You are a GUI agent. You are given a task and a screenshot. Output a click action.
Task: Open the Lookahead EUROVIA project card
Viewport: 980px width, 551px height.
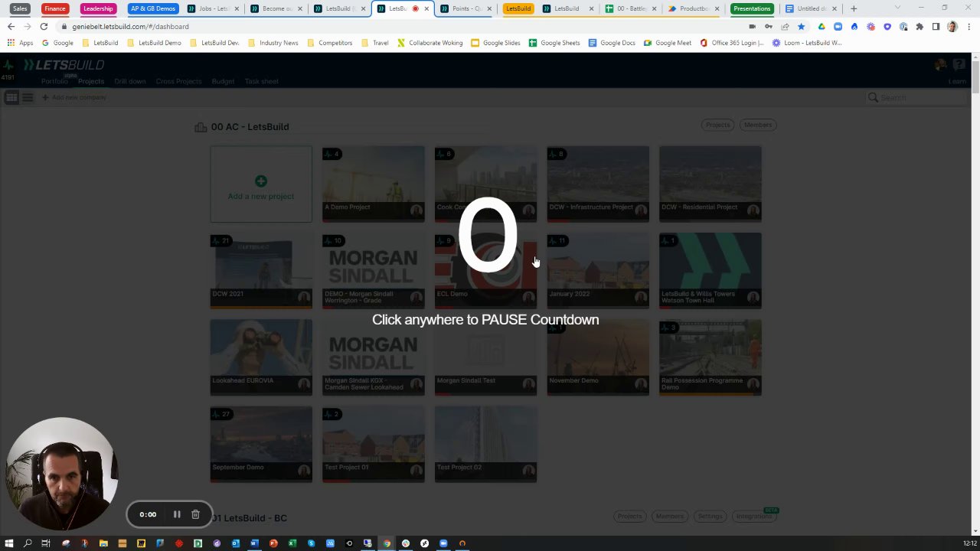click(x=261, y=357)
